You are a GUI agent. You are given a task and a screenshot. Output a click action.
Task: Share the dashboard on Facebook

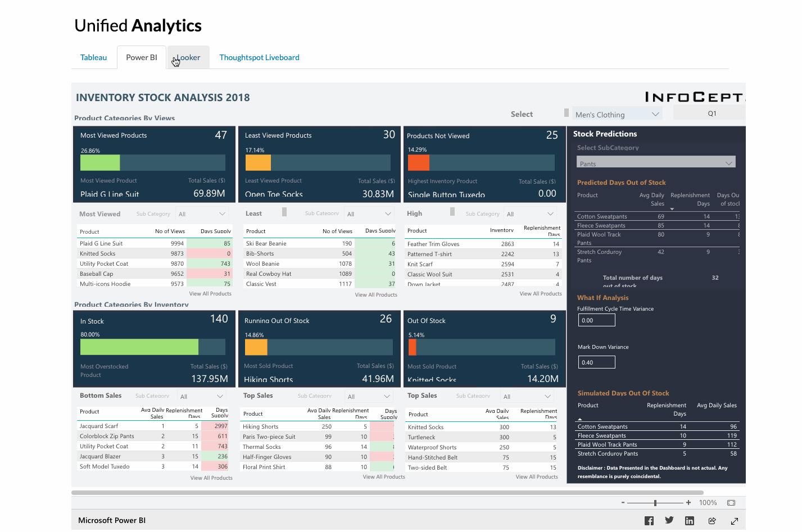(649, 520)
